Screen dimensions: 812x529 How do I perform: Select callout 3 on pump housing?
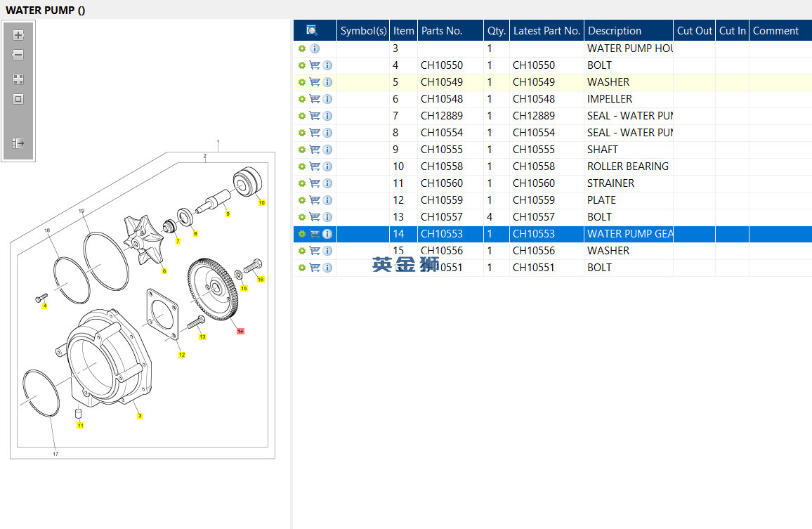(140, 416)
